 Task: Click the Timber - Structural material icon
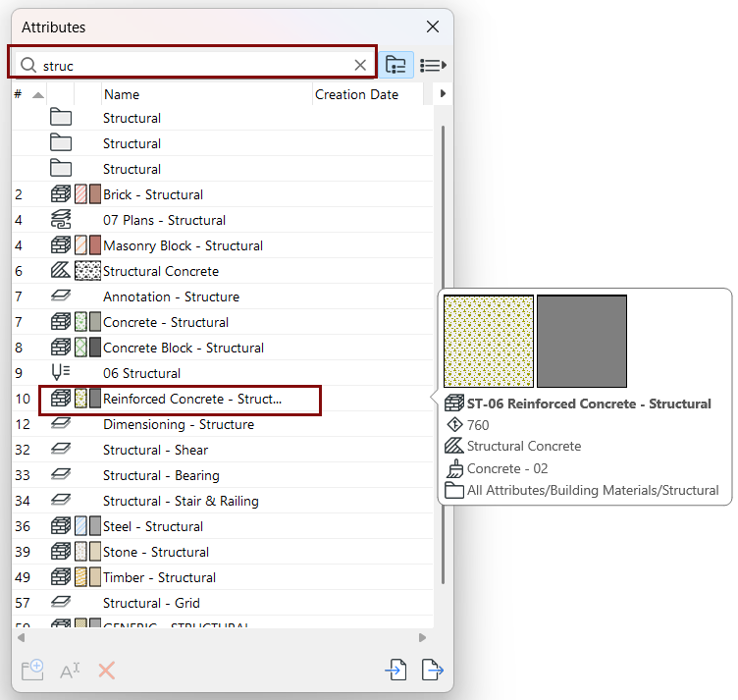click(x=61, y=576)
